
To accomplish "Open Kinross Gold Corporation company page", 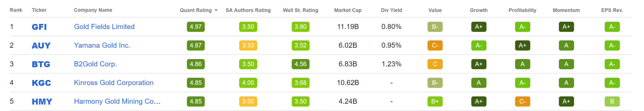I will click(x=114, y=83).
